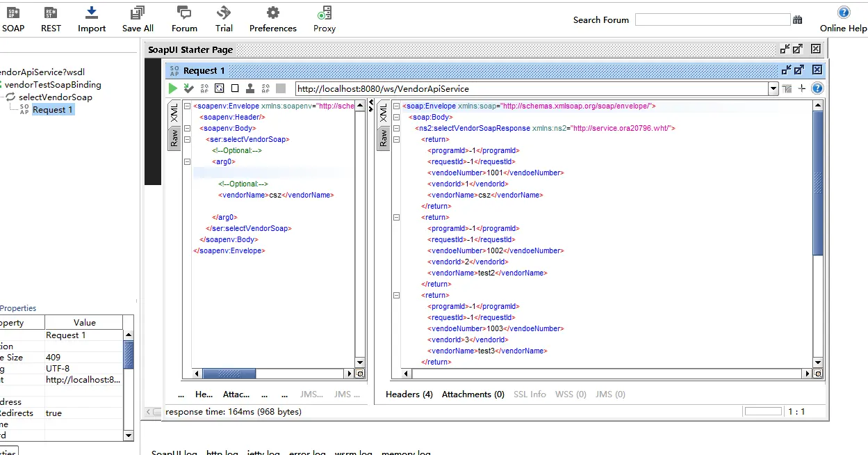The width and height of the screenshot is (868, 455).
Task: Click properties table scrollbar down arrow
Action: point(128,436)
